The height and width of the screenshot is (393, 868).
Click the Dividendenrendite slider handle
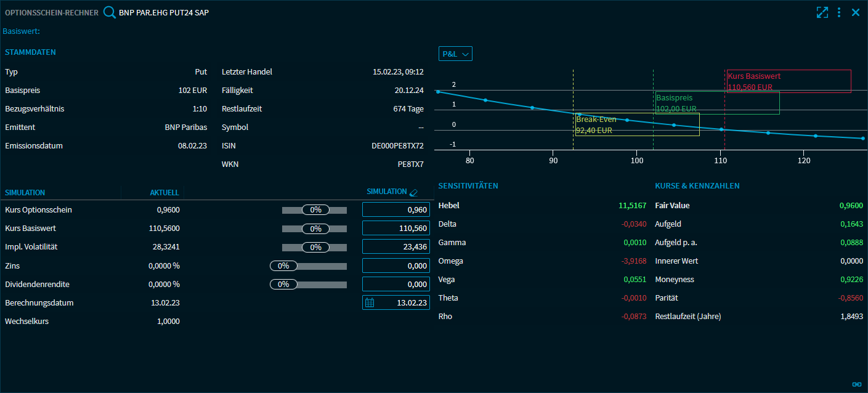[x=283, y=285]
